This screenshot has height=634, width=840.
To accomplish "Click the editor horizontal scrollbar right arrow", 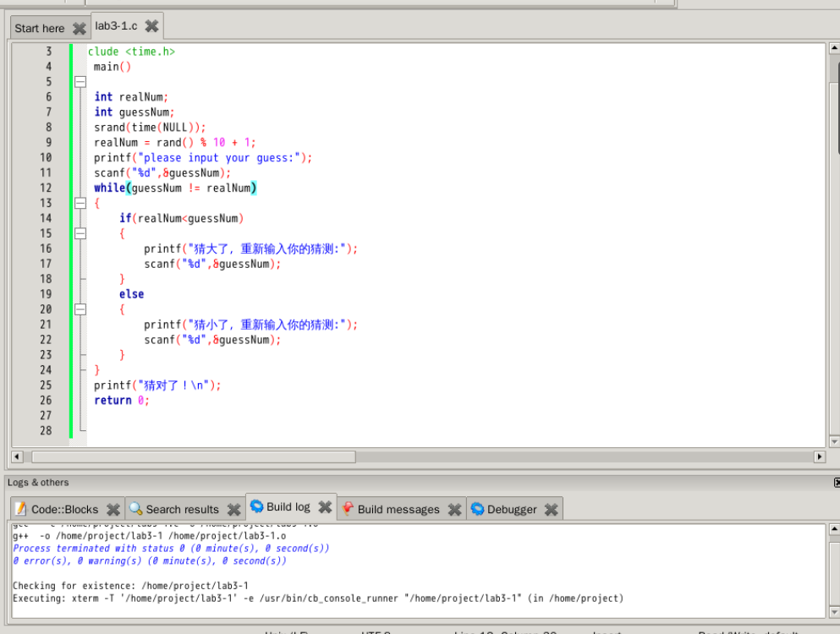I will [819, 456].
